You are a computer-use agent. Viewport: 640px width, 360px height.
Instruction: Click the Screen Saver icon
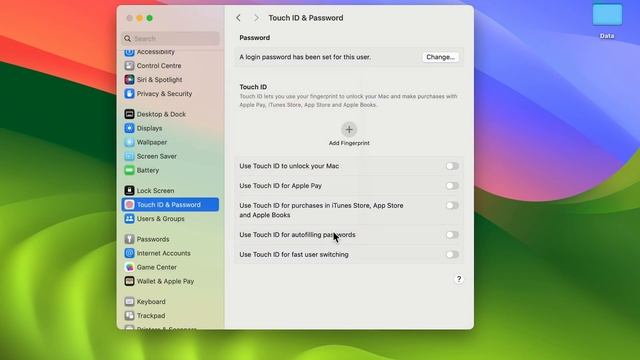pyautogui.click(x=129, y=156)
